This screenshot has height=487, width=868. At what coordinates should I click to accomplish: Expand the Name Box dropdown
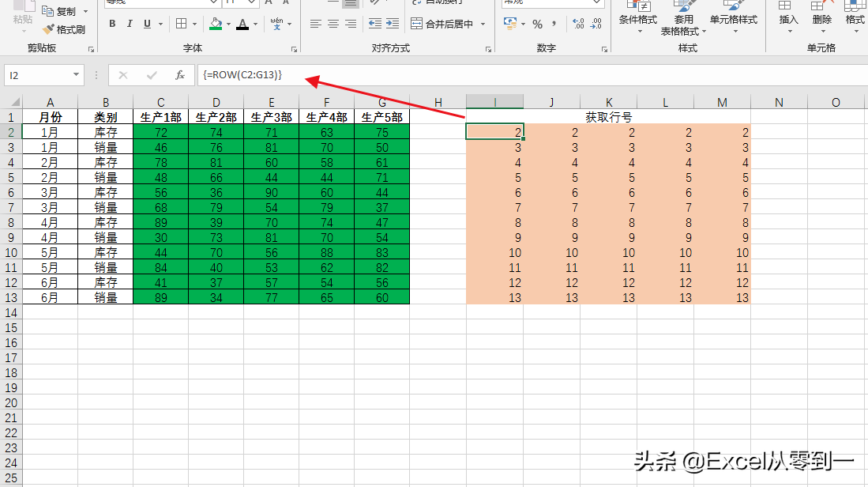76,75
